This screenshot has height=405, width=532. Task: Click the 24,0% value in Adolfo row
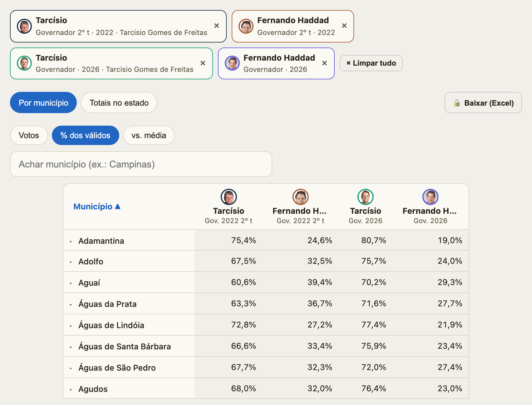[x=450, y=261]
